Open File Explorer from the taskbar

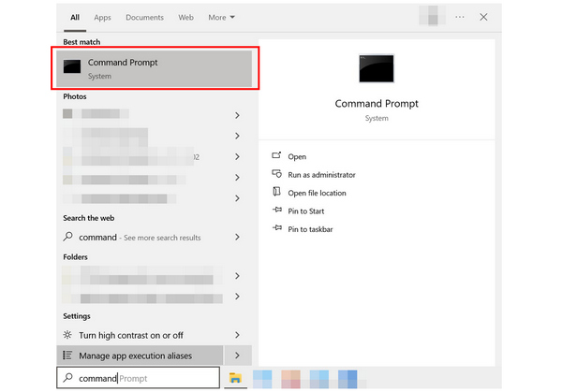[236, 378]
